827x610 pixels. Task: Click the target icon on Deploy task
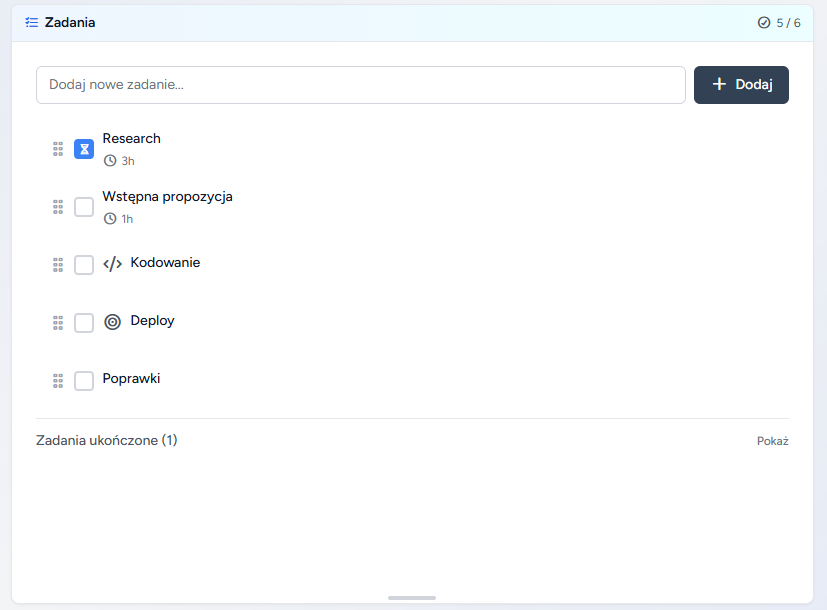(113, 322)
